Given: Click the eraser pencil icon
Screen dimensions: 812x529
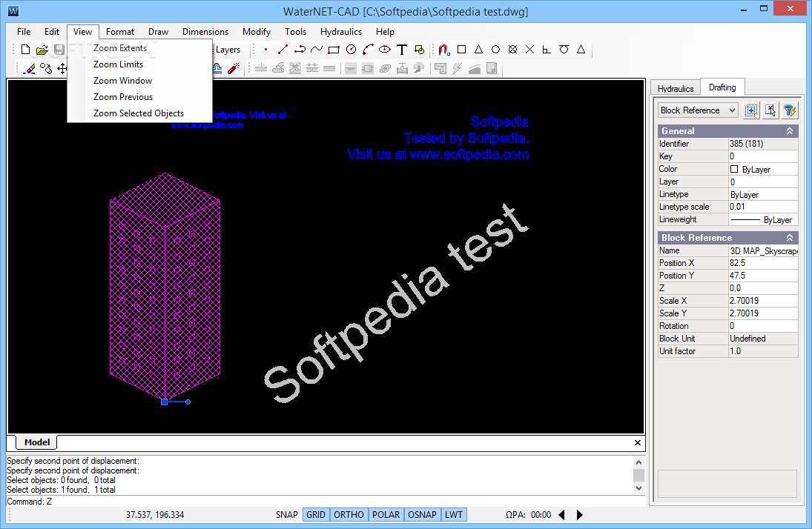Looking at the screenshot, I should coord(29,68).
